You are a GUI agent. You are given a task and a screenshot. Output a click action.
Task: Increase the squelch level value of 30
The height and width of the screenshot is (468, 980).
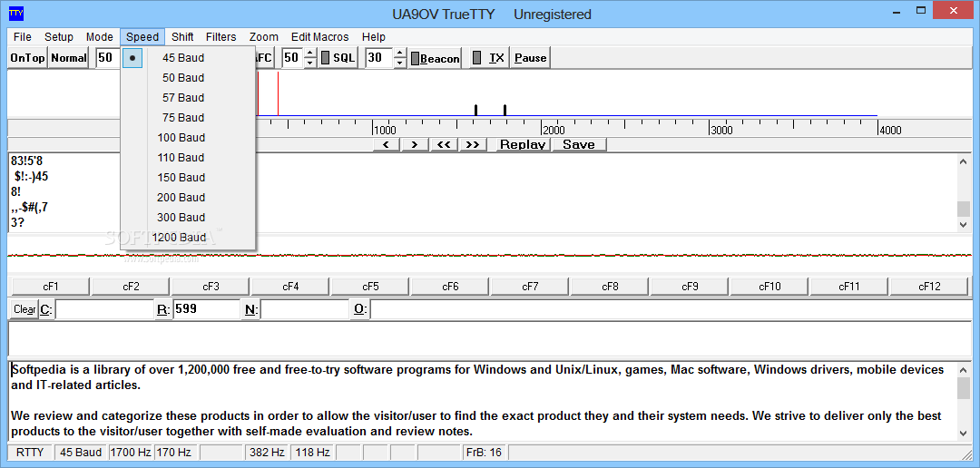point(400,54)
